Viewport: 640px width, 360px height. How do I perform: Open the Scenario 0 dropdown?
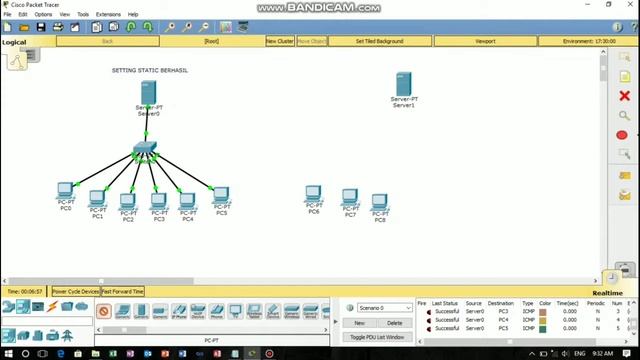coord(384,308)
